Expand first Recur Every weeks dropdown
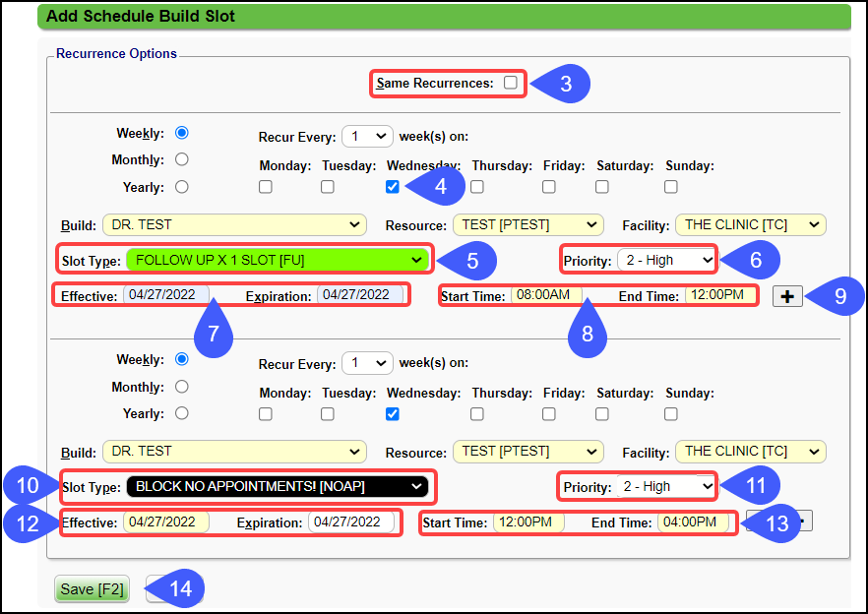868x614 pixels. pyautogui.click(x=367, y=137)
